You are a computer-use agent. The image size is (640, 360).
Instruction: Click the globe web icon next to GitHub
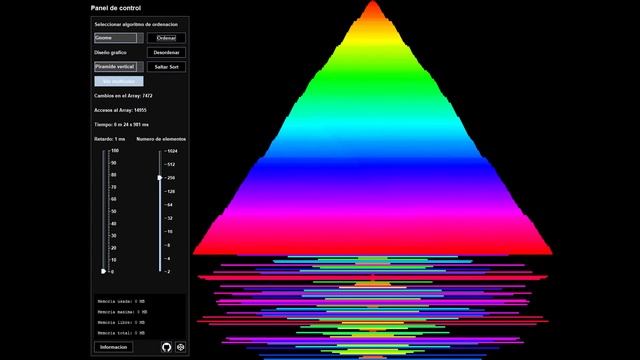click(180, 347)
